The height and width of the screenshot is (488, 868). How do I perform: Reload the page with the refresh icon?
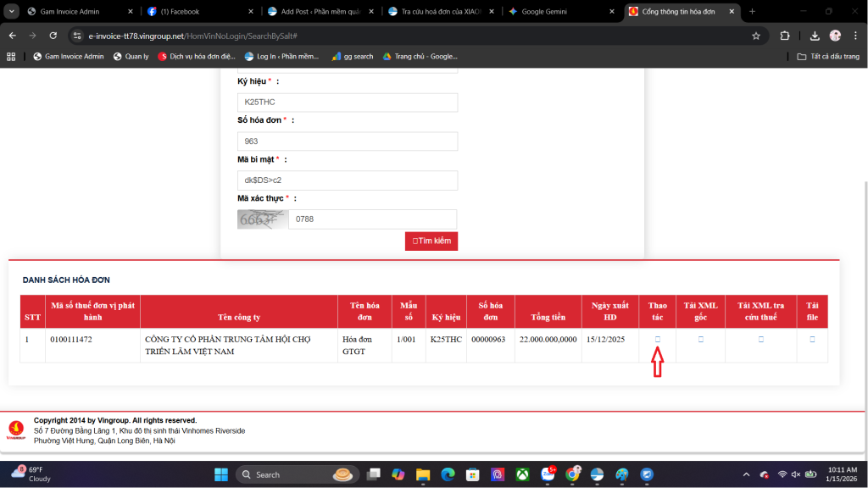(x=53, y=36)
